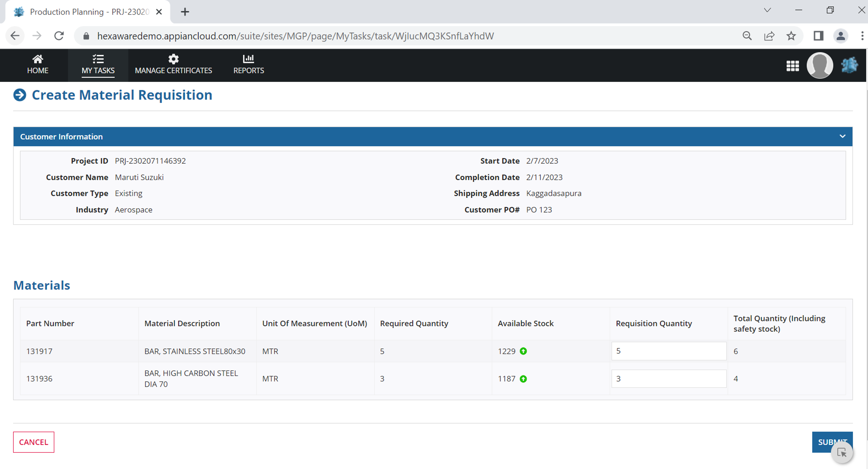Image resolution: width=868 pixels, height=469 pixels.
Task: Click the house icon above HOME
Action: click(x=38, y=59)
